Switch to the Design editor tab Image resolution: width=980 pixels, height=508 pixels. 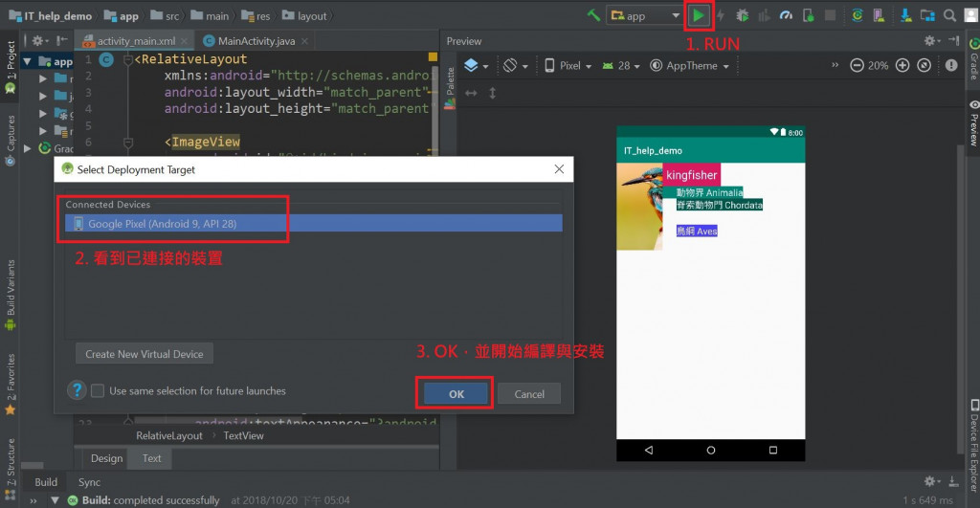tap(106, 458)
